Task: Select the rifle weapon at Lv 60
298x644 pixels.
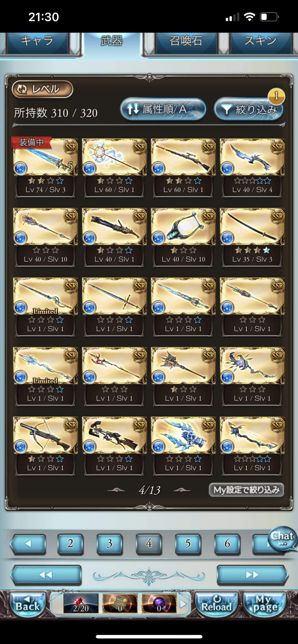Action: (x=183, y=157)
